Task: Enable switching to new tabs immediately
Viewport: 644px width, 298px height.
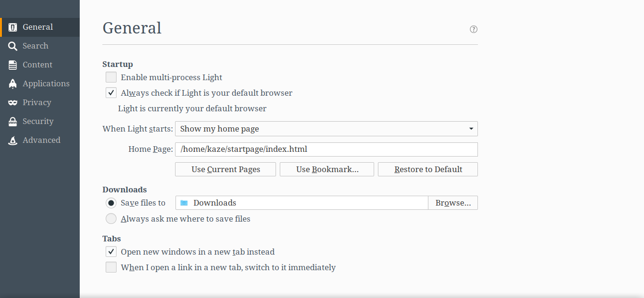Action: [111, 267]
